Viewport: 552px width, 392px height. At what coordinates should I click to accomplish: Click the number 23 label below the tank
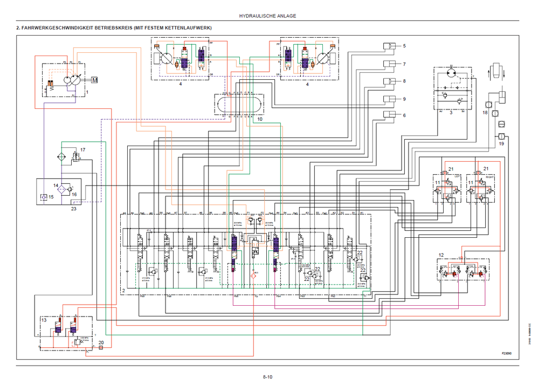click(73, 209)
